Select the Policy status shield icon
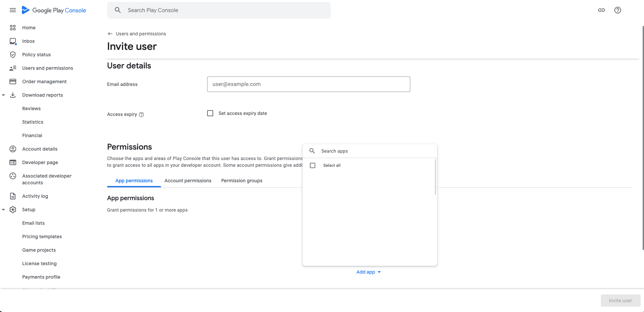Image resolution: width=644 pixels, height=312 pixels. 13,54
